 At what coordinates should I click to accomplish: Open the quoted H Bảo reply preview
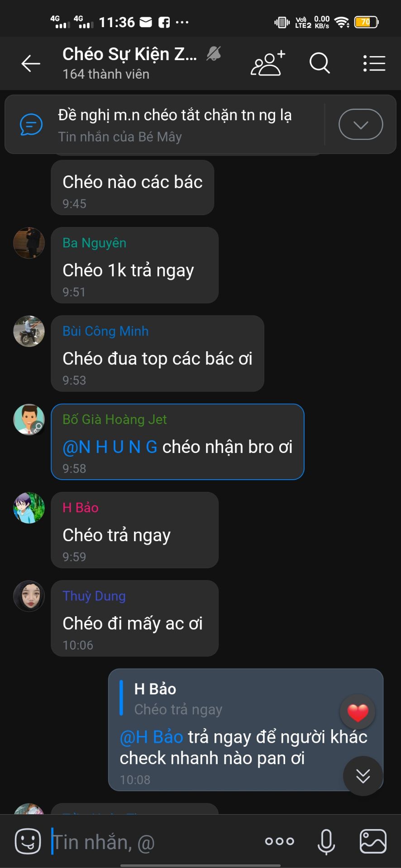[226, 698]
